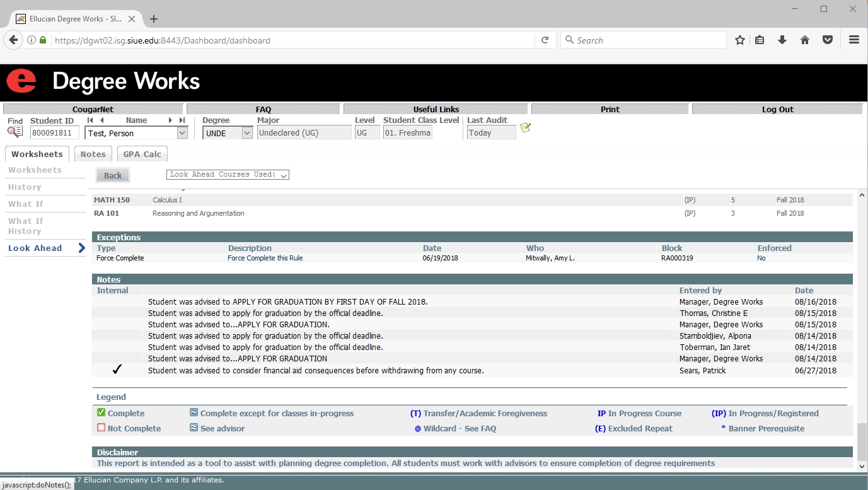This screenshot has width=868, height=490.
Task: Jump to last student arrow
Action: pos(182,120)
